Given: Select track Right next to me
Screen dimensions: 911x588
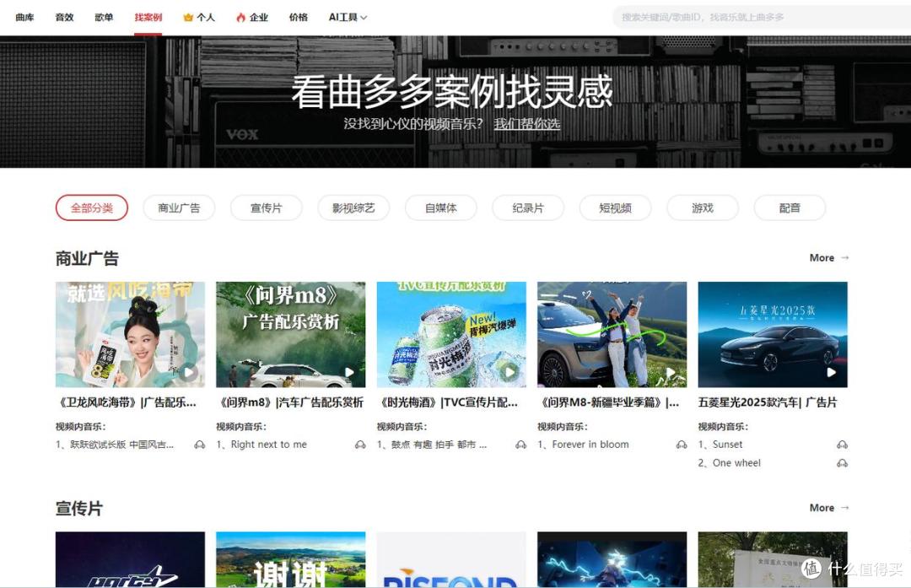Looking at the screenshot, I should coord(261,445).
